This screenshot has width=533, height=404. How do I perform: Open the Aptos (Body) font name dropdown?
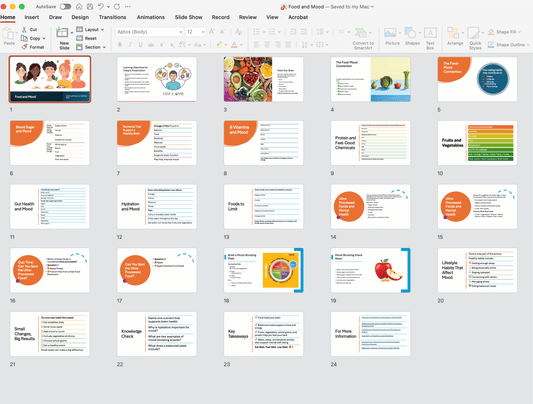click(x=180, y=32)
